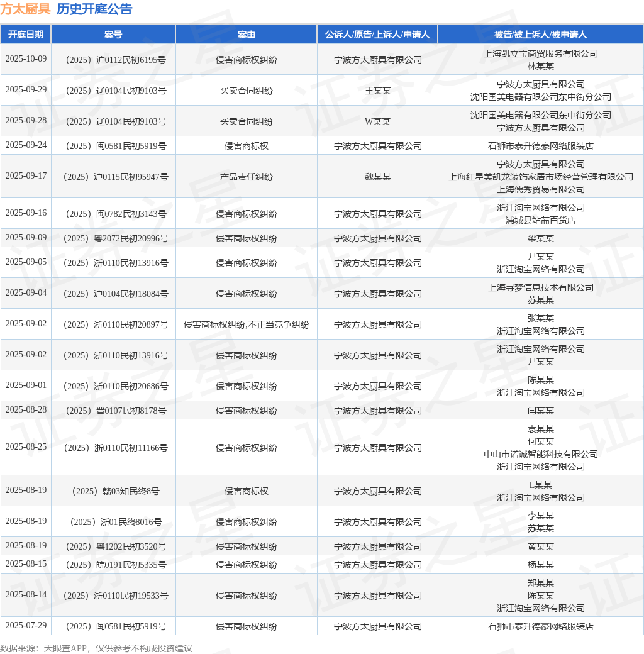Screen dimensions: 644x654
Task: Click case number 赣03知民终8号
Action: point(116,491)
